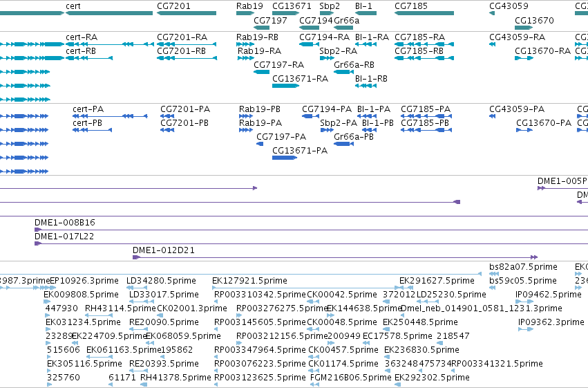The width and height of the screenshot is (588, 388).
Task: Click the Rab19-RB transcript label
Action: (x=257, y=37)
